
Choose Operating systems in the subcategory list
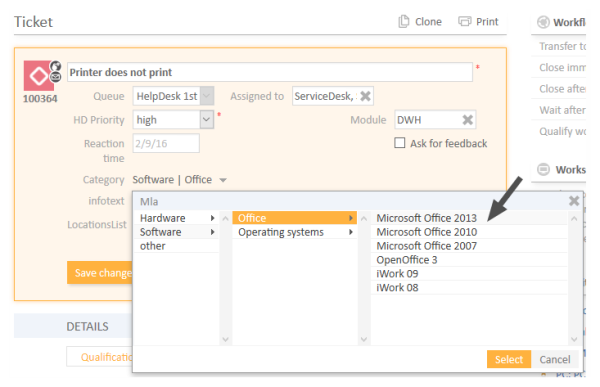[x=294, y=232]
